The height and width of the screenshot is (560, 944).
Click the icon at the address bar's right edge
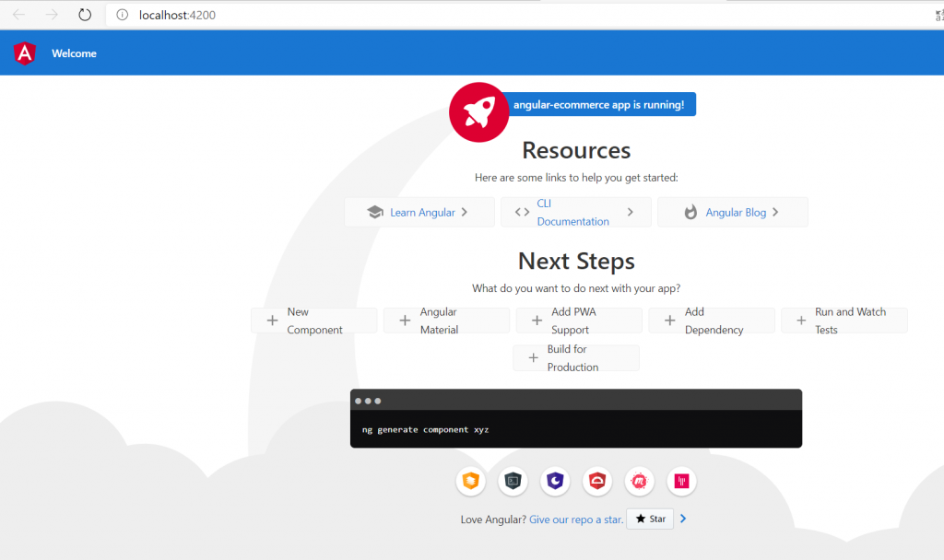coord(939,16)
